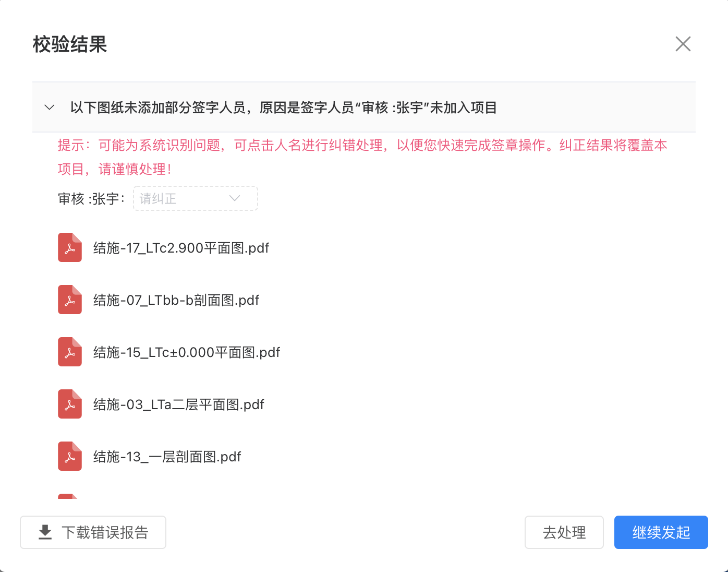Viewport: 728px width, 572px height.
Task: Close the 校验结果 dialog
Action: (x=683, y=44)
